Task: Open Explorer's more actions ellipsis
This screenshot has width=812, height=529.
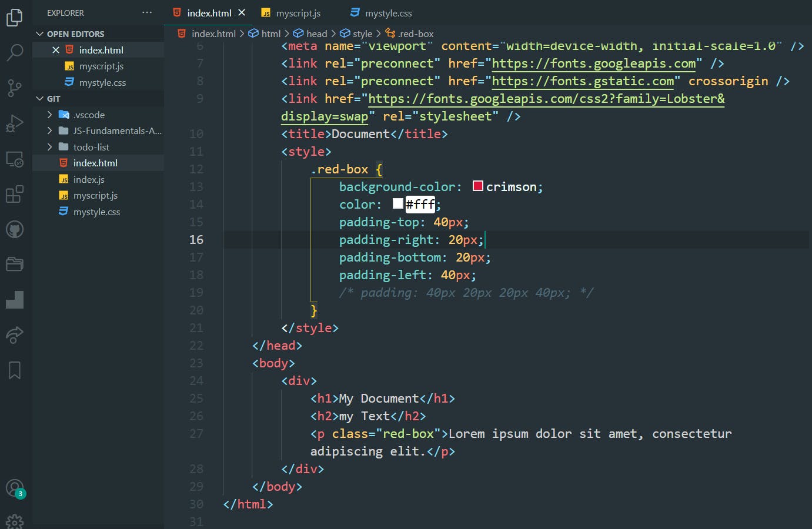Action: click(x=147, y=12)
